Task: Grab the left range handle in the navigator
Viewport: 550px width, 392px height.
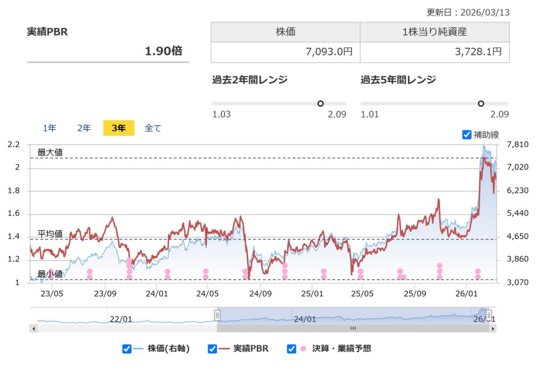Action: click(x=217, y=315)
